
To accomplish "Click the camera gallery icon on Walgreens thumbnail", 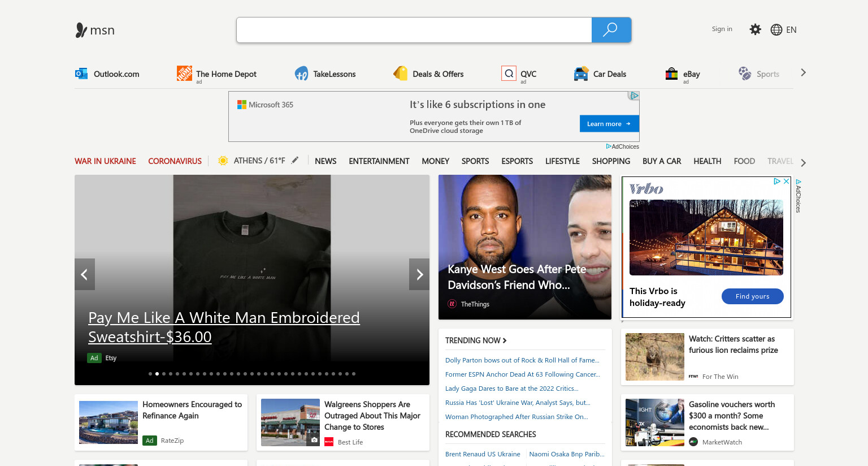I will click(x=314, y=440).
